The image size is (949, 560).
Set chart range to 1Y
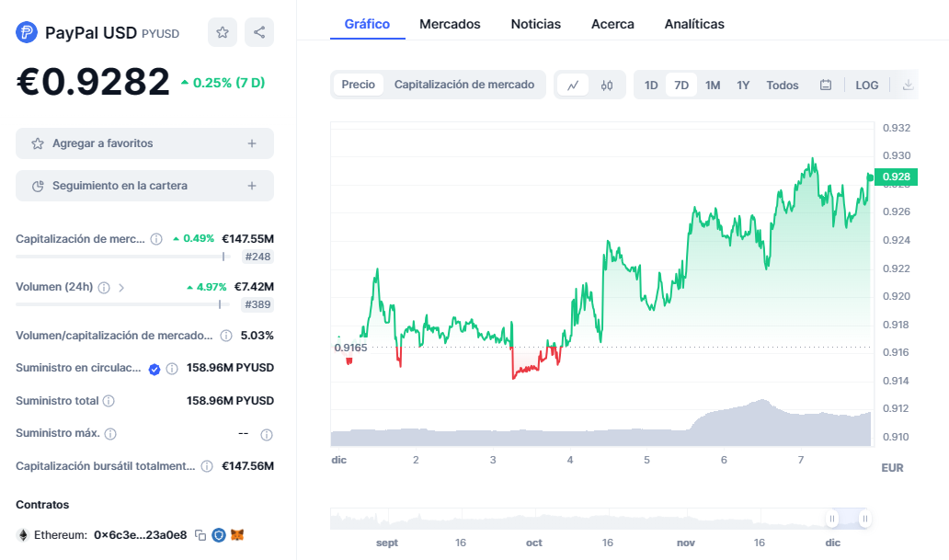[x=743, y=86]
